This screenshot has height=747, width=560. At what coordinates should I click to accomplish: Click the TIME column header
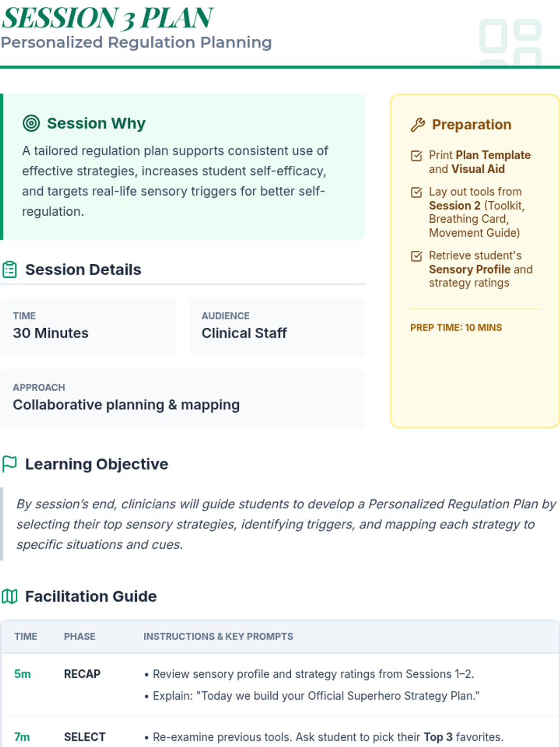click(x=26, y=636)
